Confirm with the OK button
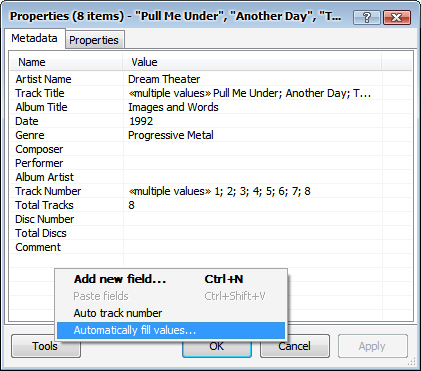Screen dimensions: 421x371 click(x=217, y=346)
